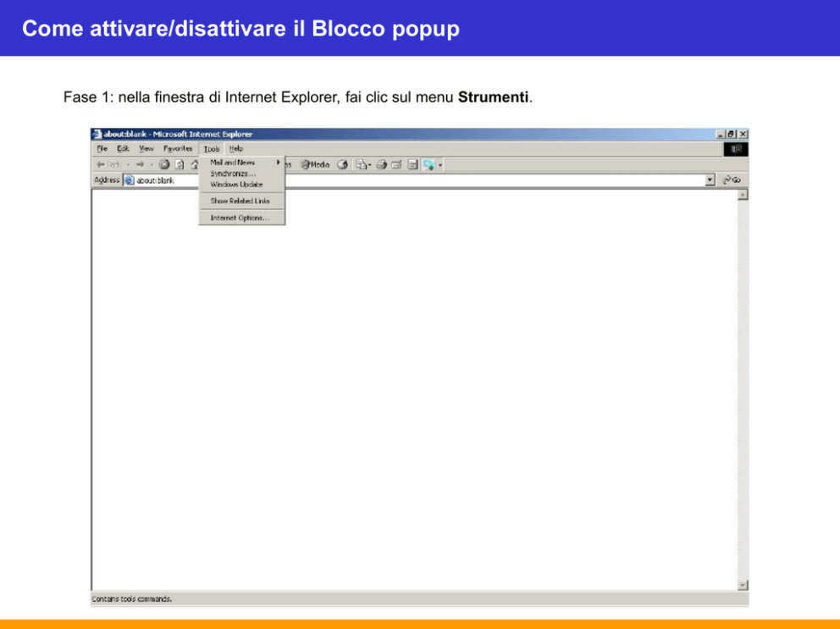Open the History toolbar icon
The image size is (840, 629).
point(343,165)
